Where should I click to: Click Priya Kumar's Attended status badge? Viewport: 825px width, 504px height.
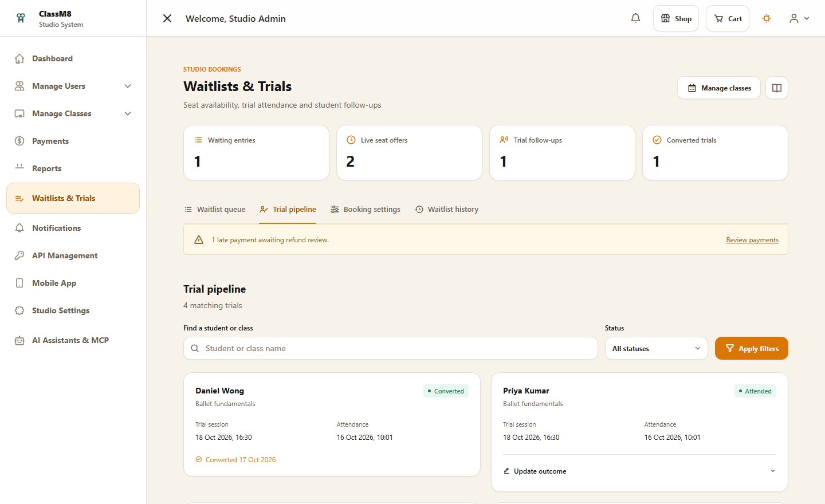click(755, 391)
